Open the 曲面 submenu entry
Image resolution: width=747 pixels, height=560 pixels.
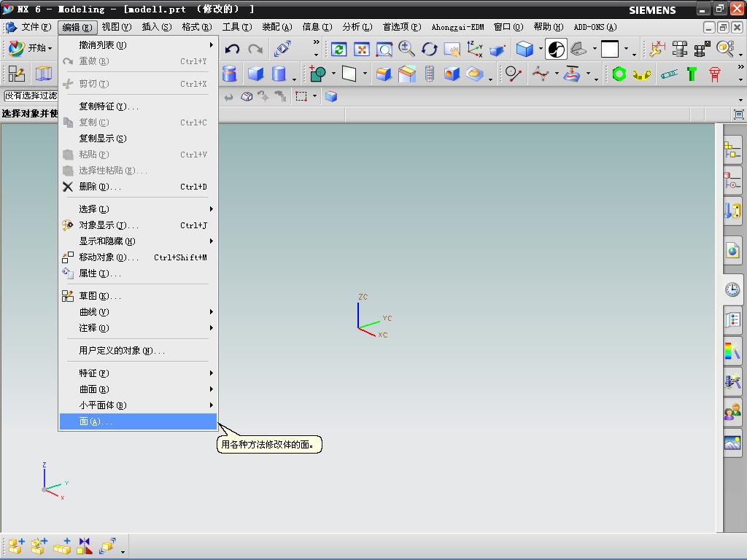138,389
